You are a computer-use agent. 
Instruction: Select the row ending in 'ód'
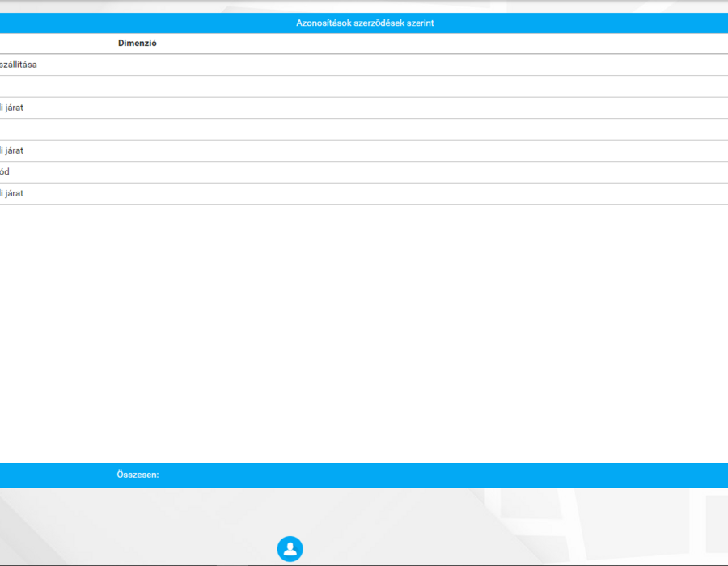tap(364, 172)
